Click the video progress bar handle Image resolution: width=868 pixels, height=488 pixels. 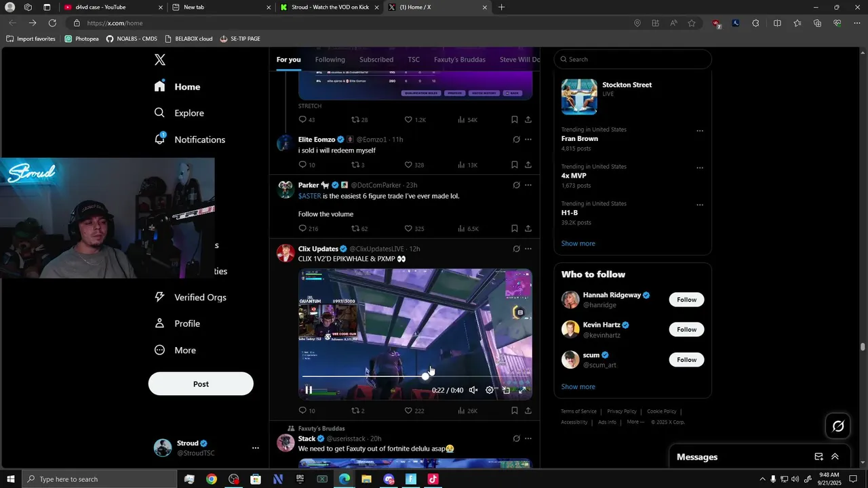[x=425, y=376]
